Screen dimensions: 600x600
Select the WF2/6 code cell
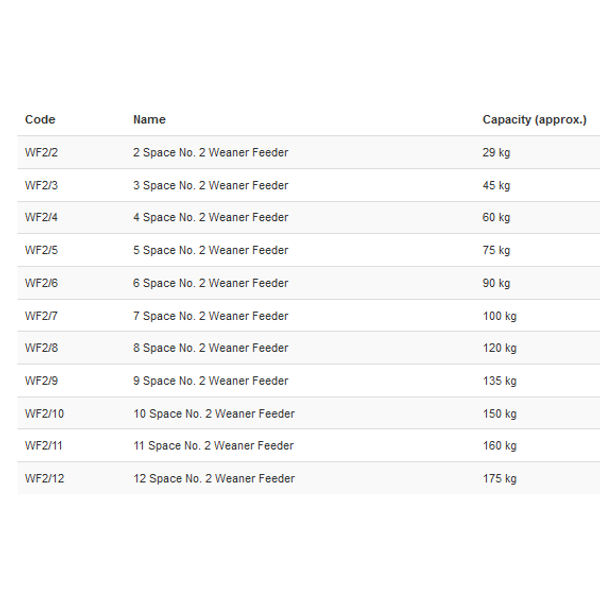click(41, 283)
